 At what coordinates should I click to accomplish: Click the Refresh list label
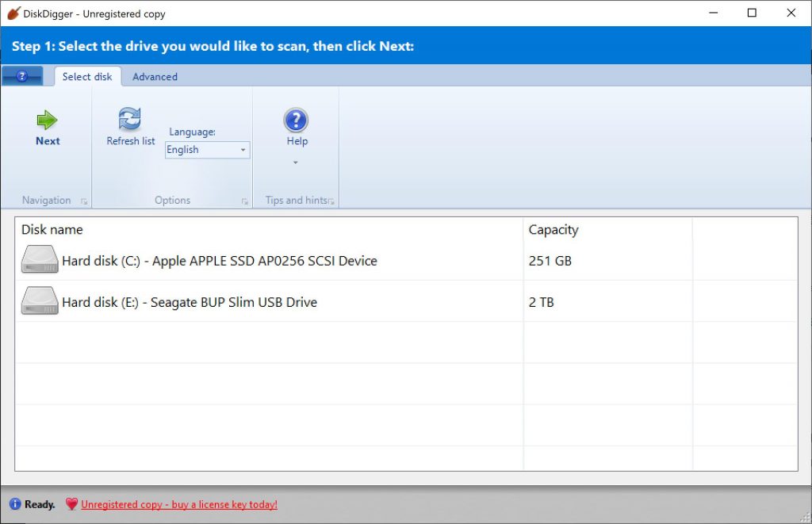tap(131, 141)
